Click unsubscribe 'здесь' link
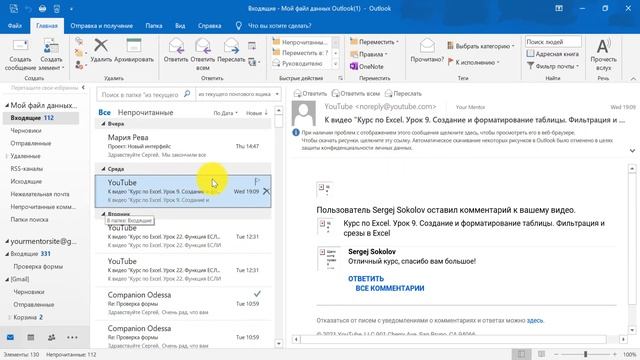This screenshot has height=360, width=640. [535, 320]
